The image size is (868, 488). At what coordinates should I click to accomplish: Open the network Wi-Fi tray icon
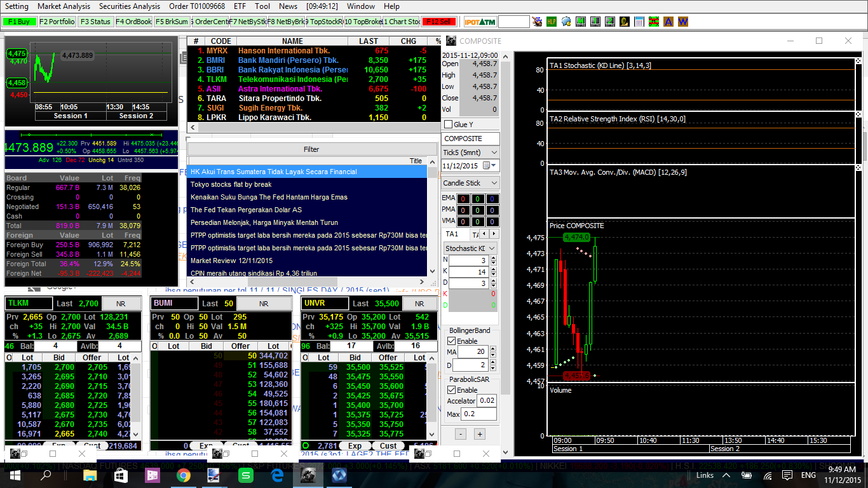pos(768,475)
